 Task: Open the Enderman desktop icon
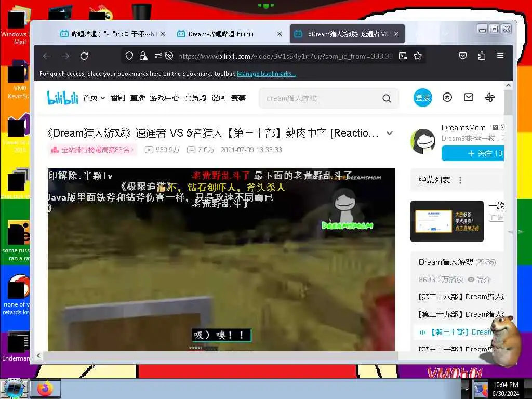click(x=15, y=346)
